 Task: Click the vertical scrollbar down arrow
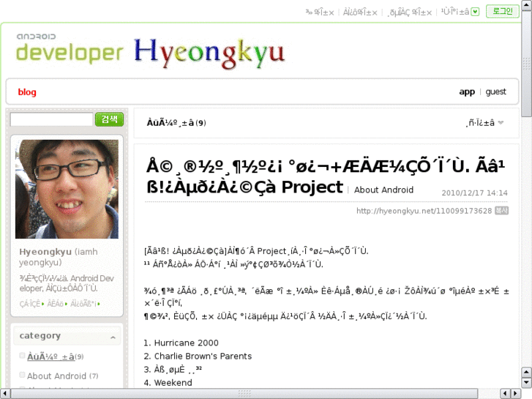526,383
